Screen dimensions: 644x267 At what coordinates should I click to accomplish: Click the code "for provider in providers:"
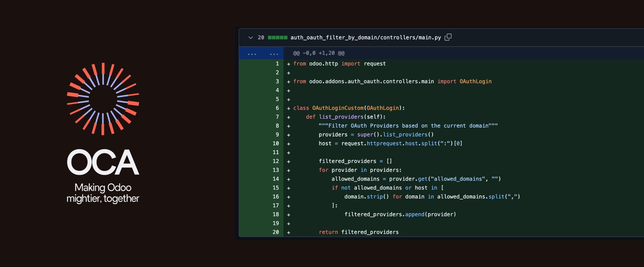[x=360, y=170]
